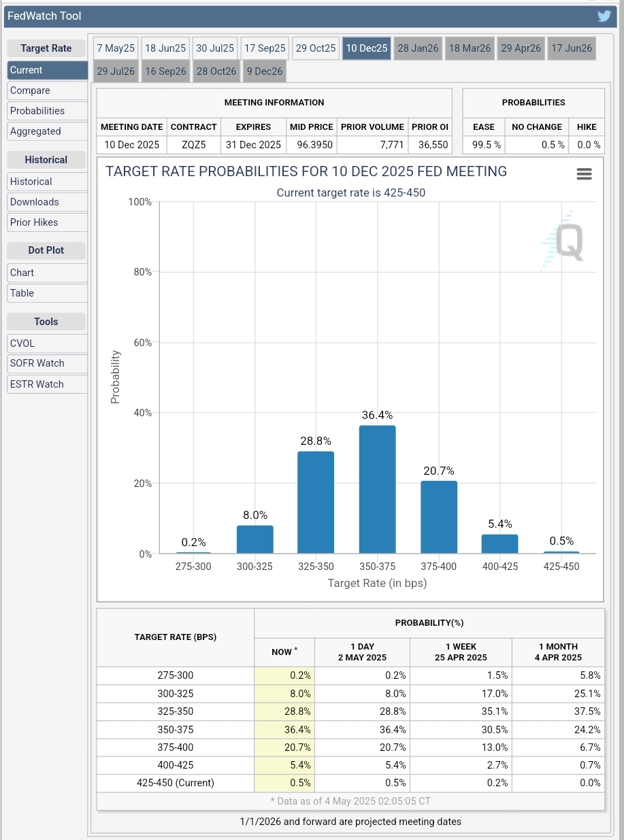Switch to the 9 Dec26 meeting tab
The width and height of the screenshot is (624, 840).
pyautogui.click(x=265, y=71)
